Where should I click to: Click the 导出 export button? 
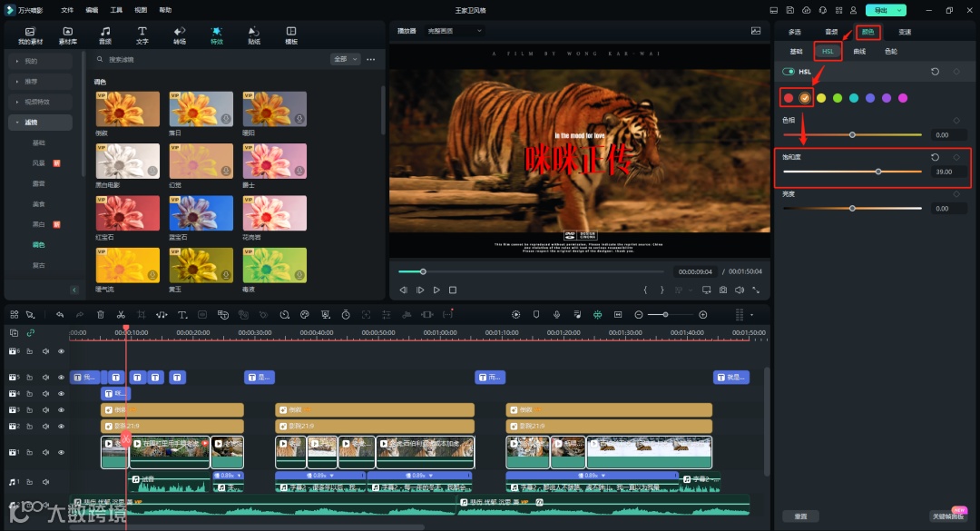click(x=880, y=10)
